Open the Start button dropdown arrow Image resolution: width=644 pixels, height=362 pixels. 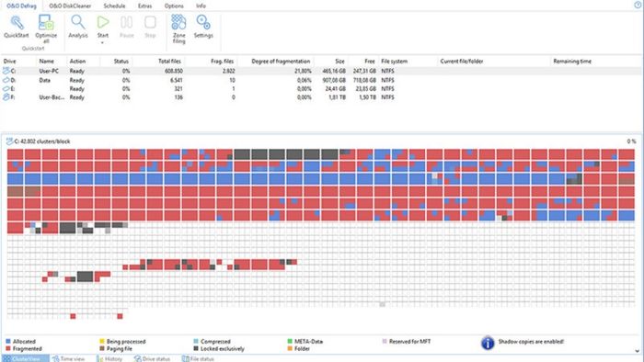tap(103, 42)
